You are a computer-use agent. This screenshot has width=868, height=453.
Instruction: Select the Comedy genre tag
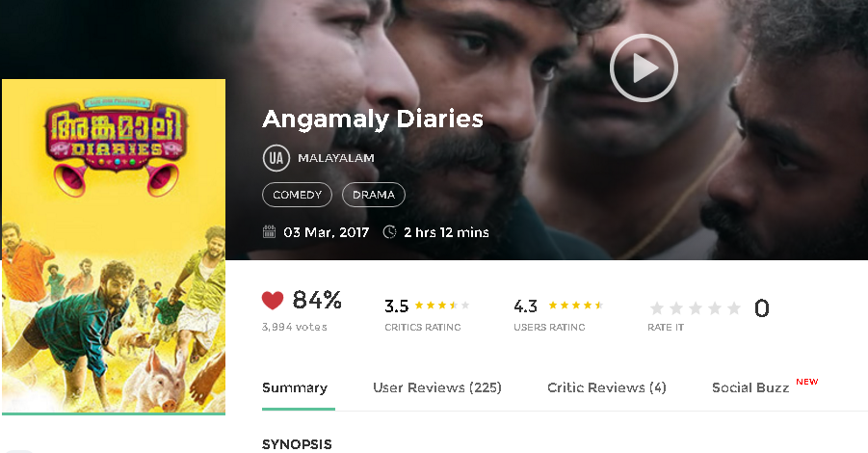coord(298,195)
